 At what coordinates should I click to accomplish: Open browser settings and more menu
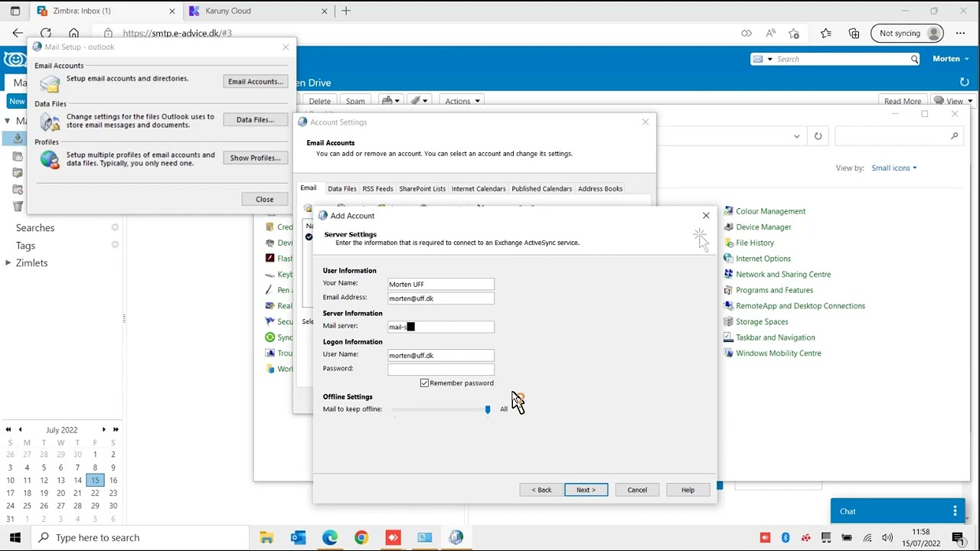coord(960,33)
